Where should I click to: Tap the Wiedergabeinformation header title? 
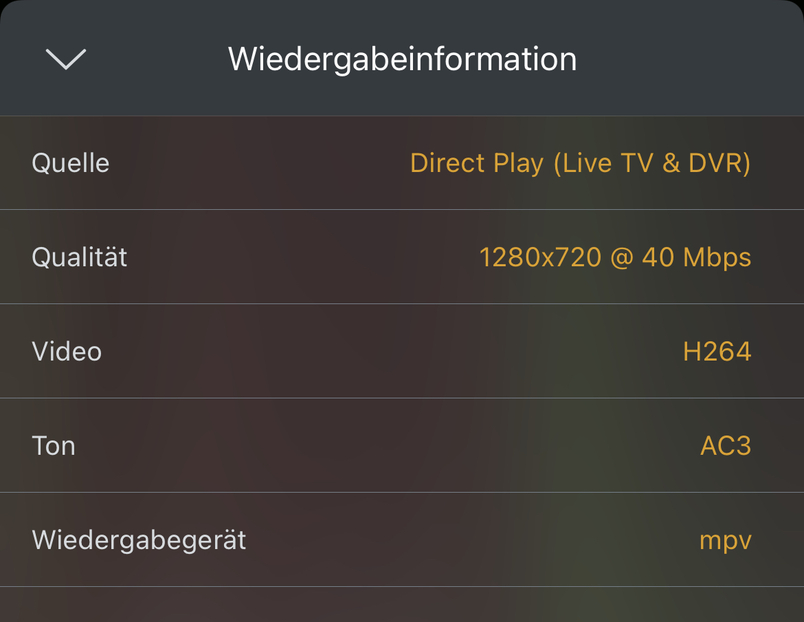point(402,59)
